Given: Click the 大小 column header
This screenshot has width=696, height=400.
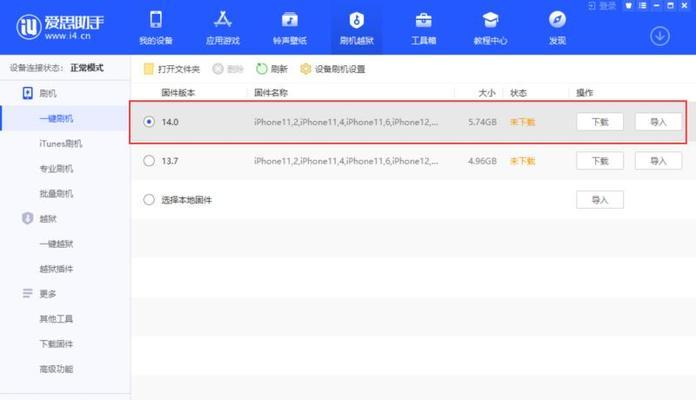Looking at the screenshot, I should (487, 93).
